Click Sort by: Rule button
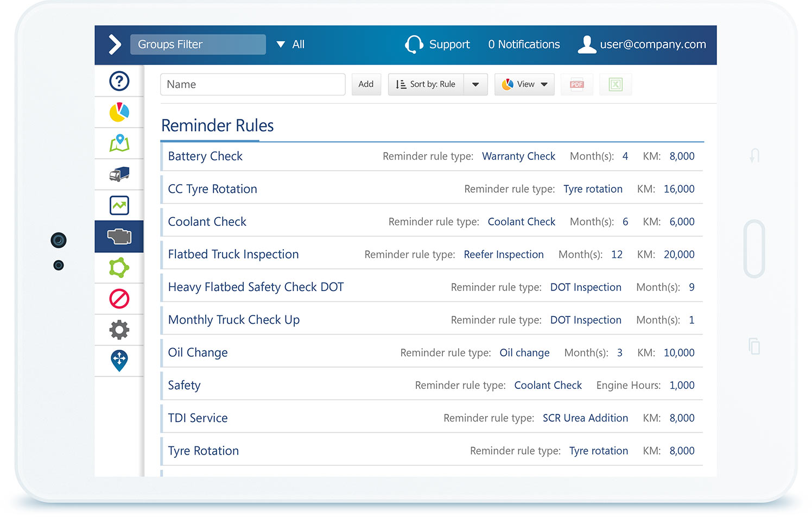The image size is (812, 517). click(x=426, y=84)
